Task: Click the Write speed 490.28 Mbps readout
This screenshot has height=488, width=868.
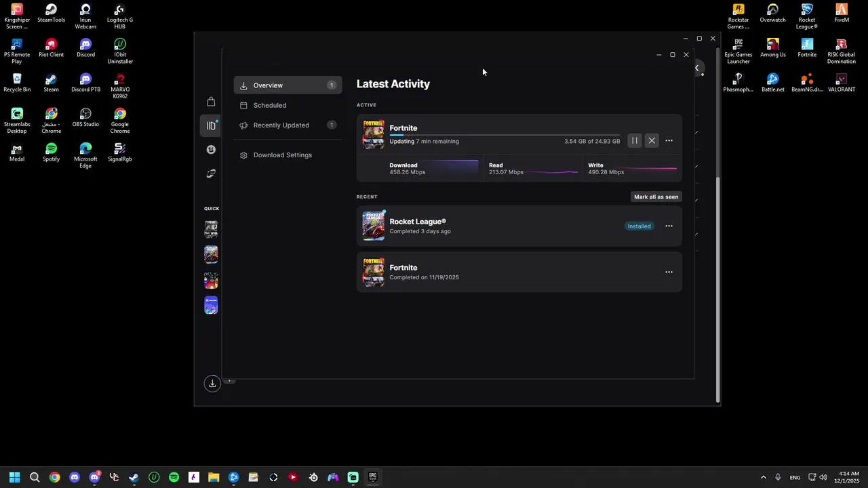Action: (x=606, y=172)
